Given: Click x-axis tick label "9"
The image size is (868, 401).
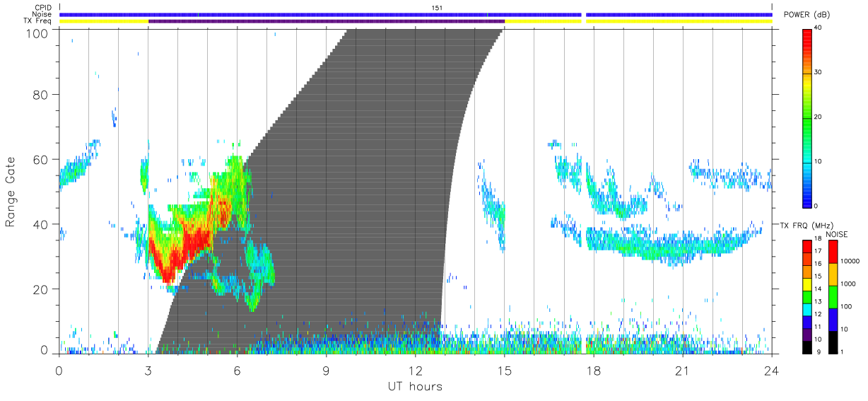Looking at the screenshot, I should 326,370.
